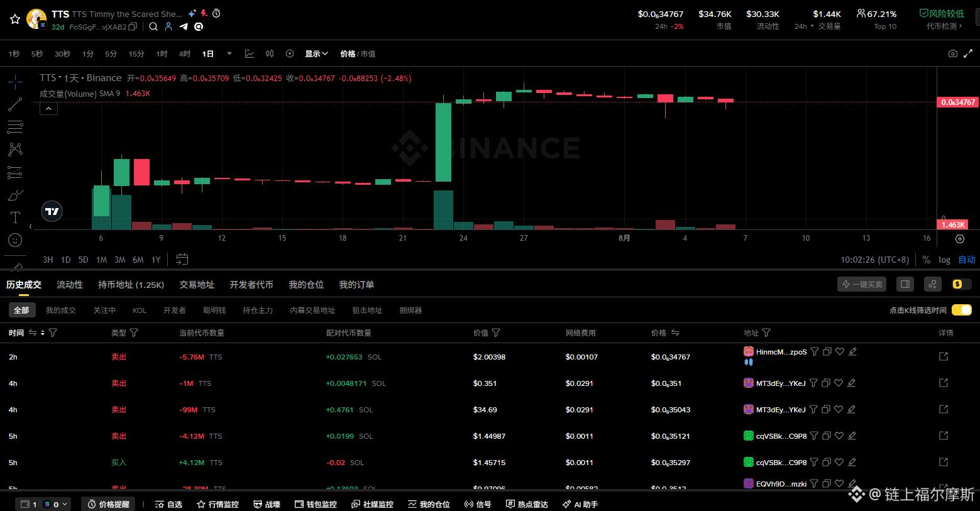The image size is (980, 511).
Task: Toggle the yellow $ icon in the trades header
Action: click(x=958, y=284)
